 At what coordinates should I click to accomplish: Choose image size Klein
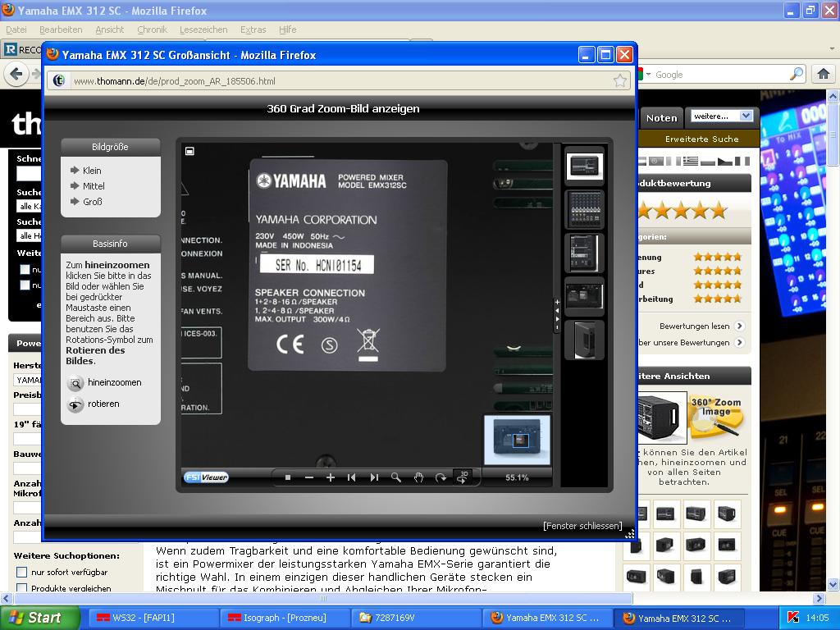92,171
